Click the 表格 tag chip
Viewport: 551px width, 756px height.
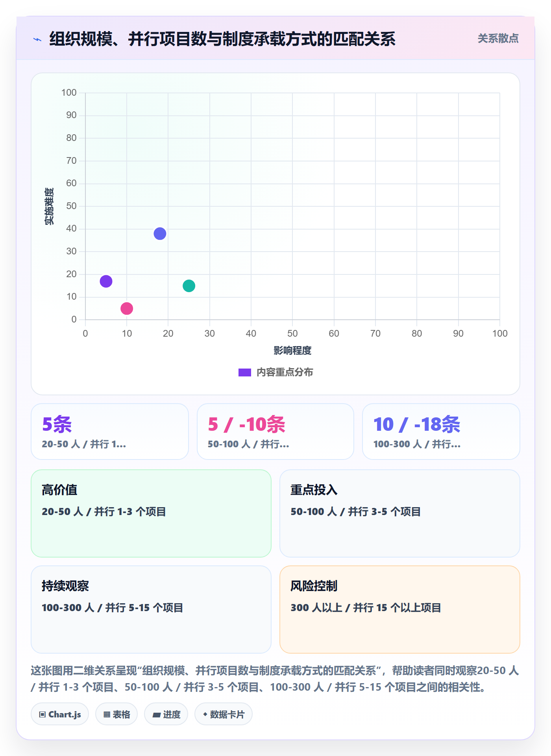point(116,714)
